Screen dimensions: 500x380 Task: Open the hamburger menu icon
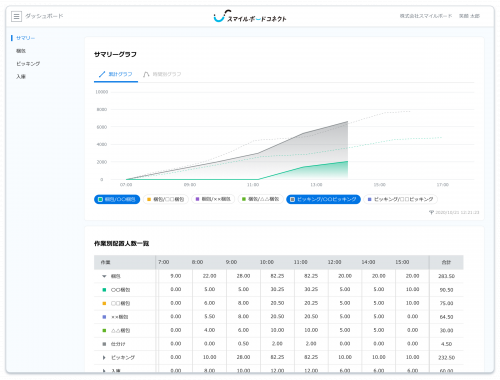(x=16, y=16)
